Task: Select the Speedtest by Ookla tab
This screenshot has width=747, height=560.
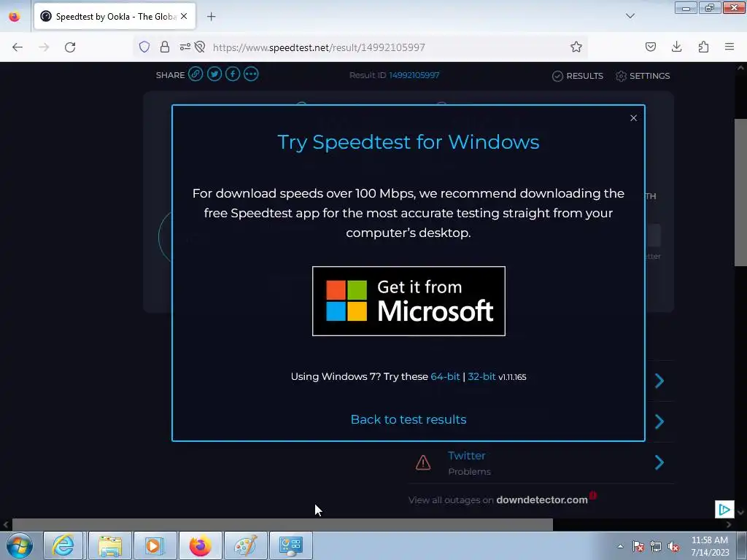Action: 115,16
